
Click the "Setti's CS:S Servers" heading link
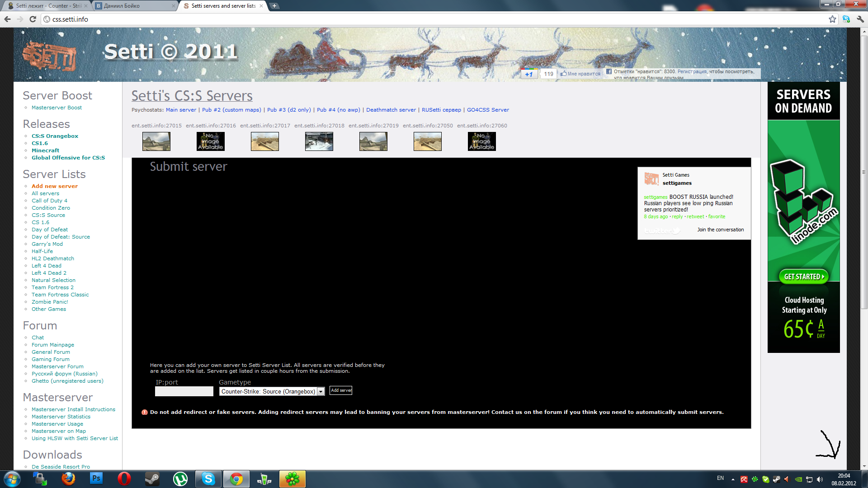[192, 96]
